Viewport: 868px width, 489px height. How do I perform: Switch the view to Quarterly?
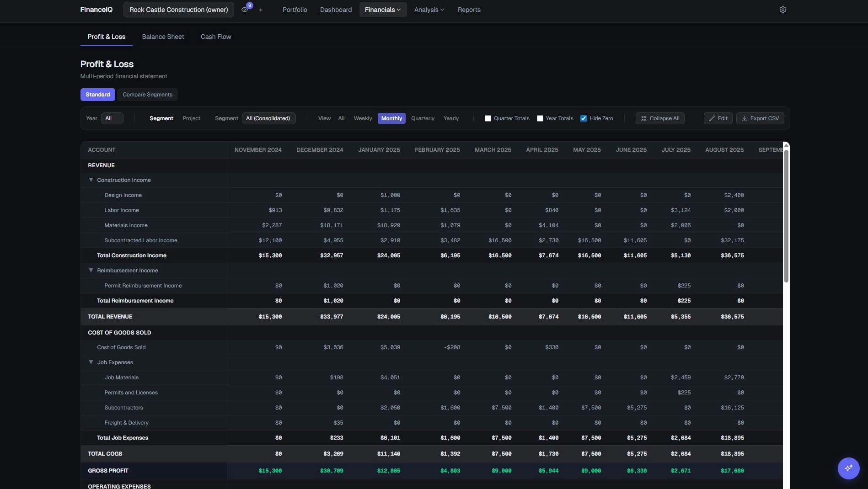coord(422,118)
